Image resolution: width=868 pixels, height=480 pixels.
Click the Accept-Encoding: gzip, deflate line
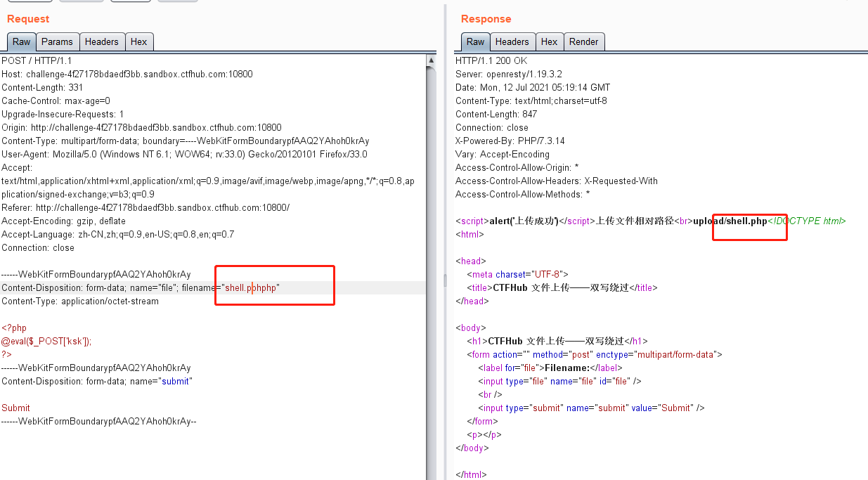[63, 221]
